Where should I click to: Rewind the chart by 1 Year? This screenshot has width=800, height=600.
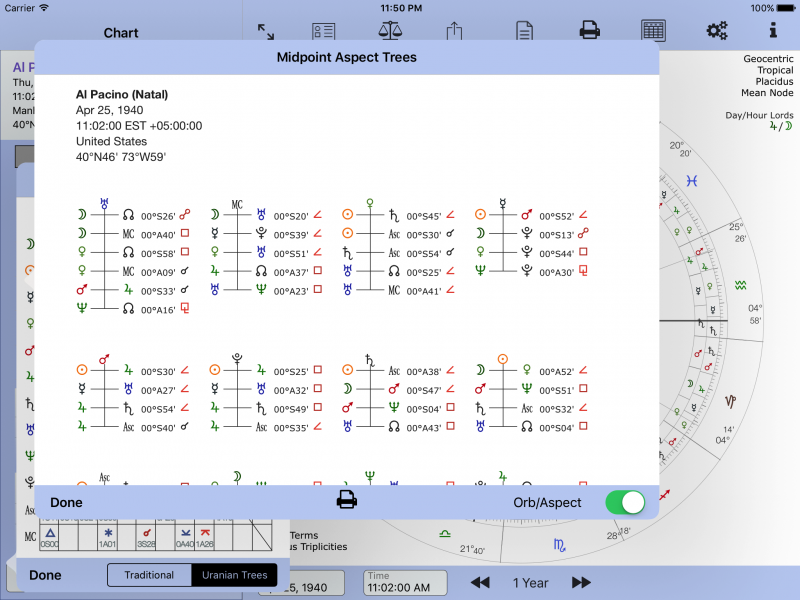480,582
